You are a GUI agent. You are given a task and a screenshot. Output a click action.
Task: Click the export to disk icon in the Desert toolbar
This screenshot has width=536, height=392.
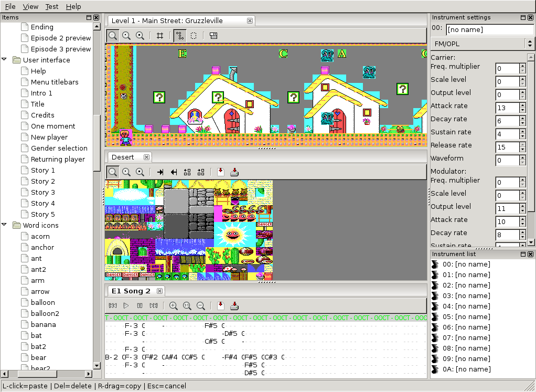pos(234,172)
